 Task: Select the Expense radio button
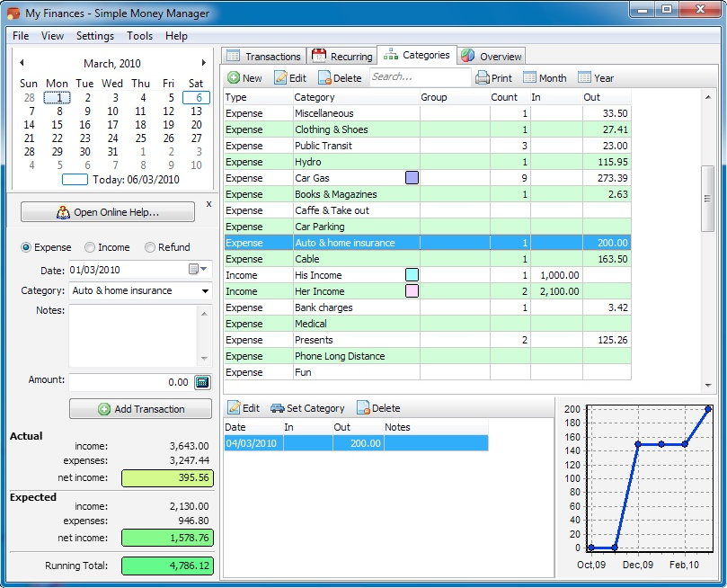point(26,247)
